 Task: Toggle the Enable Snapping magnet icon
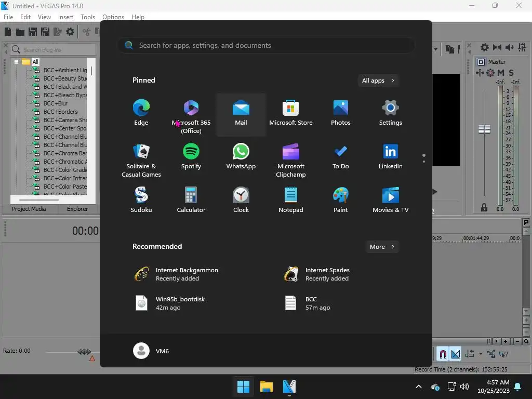pos(443,354)
